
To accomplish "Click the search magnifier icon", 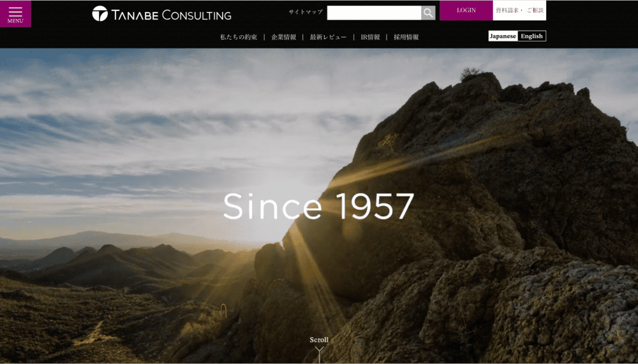I will (428, 13).
